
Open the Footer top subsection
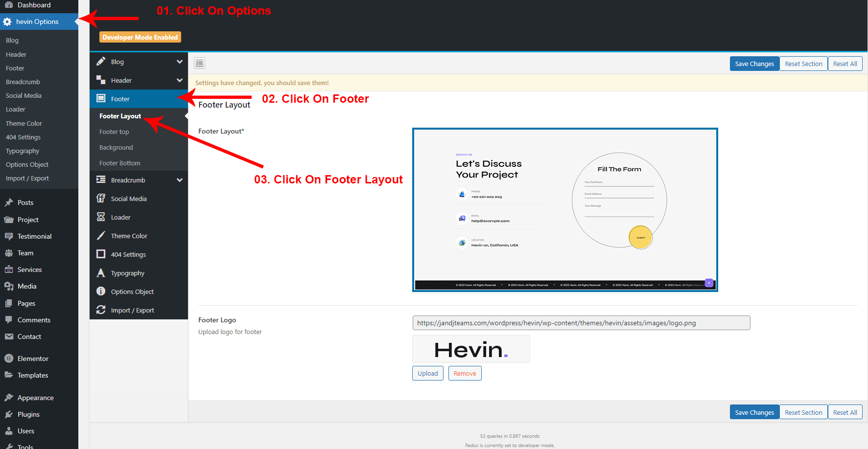click(x=114, y=132)
